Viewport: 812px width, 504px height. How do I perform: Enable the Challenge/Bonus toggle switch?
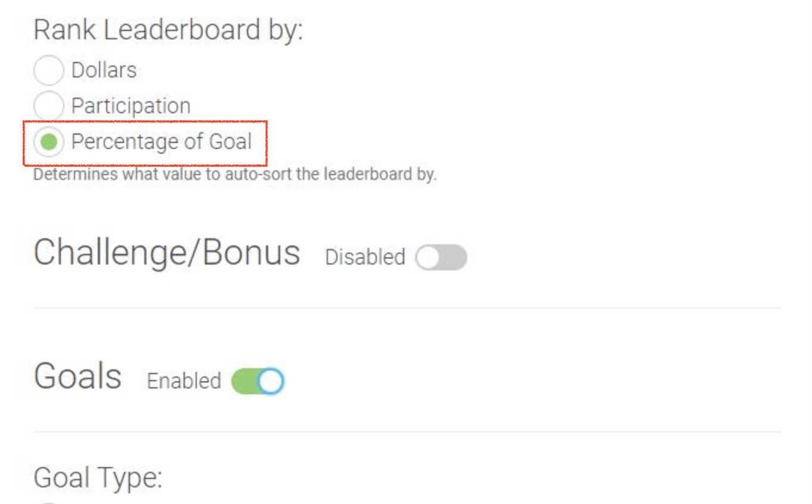[441, 257]
